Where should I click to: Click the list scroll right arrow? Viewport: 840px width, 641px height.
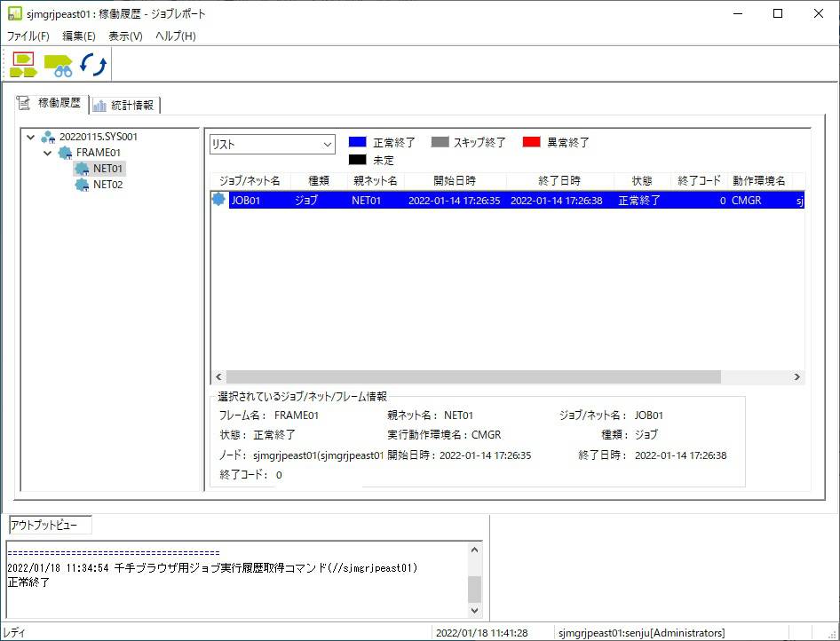797,377
